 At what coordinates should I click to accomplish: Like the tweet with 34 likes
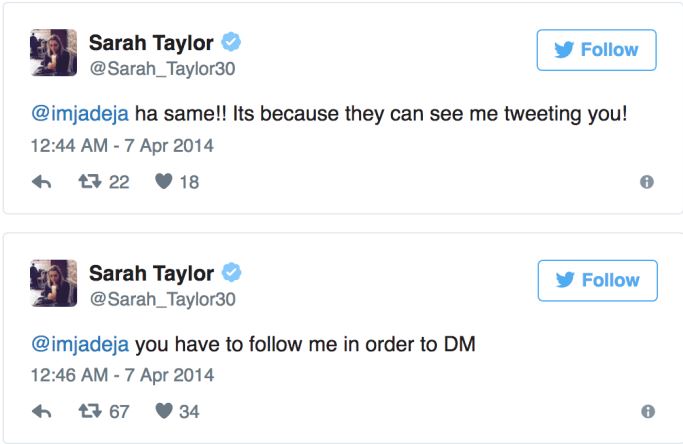pyautogui.click(x=164, y=411)
